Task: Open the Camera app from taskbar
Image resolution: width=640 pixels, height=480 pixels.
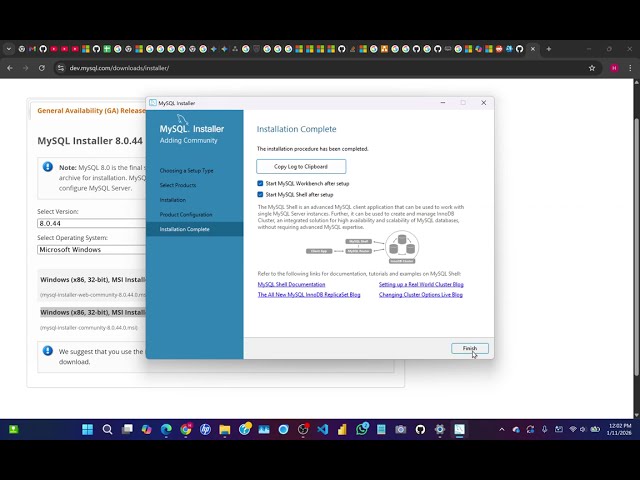Action: tap(401, 429)
